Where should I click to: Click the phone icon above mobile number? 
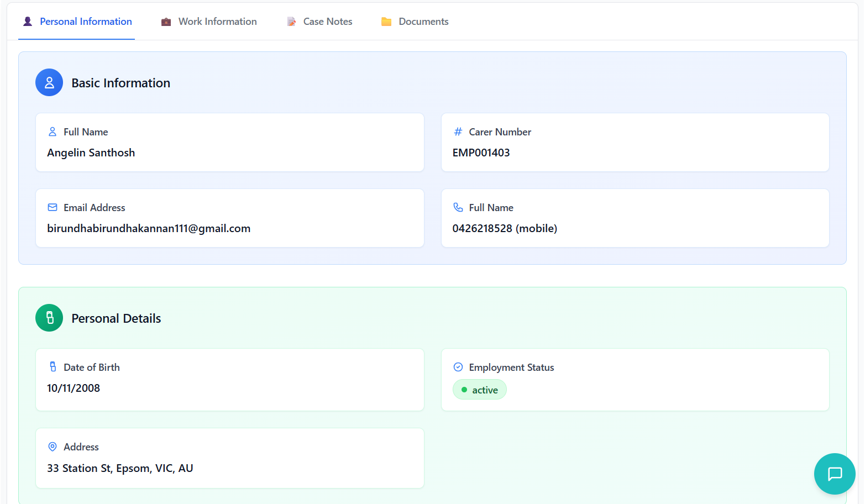point(458,207)
